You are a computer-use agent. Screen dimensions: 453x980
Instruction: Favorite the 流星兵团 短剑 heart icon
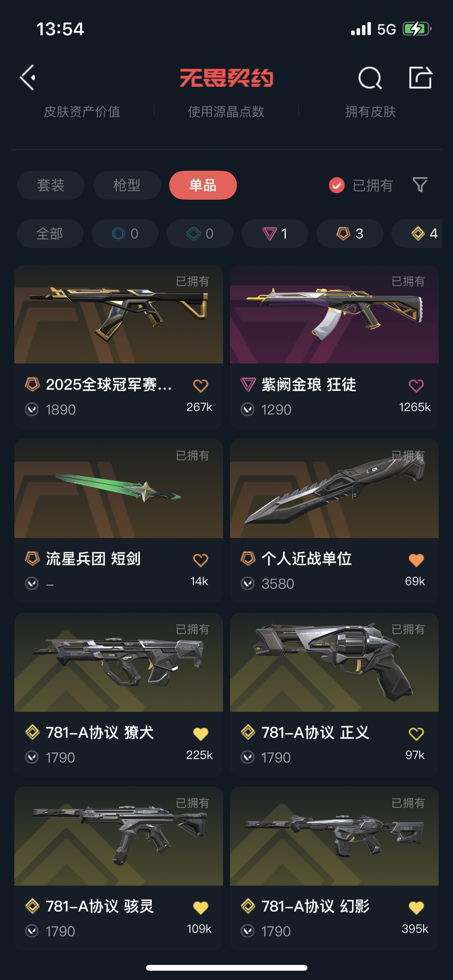[x=200, y=560]
